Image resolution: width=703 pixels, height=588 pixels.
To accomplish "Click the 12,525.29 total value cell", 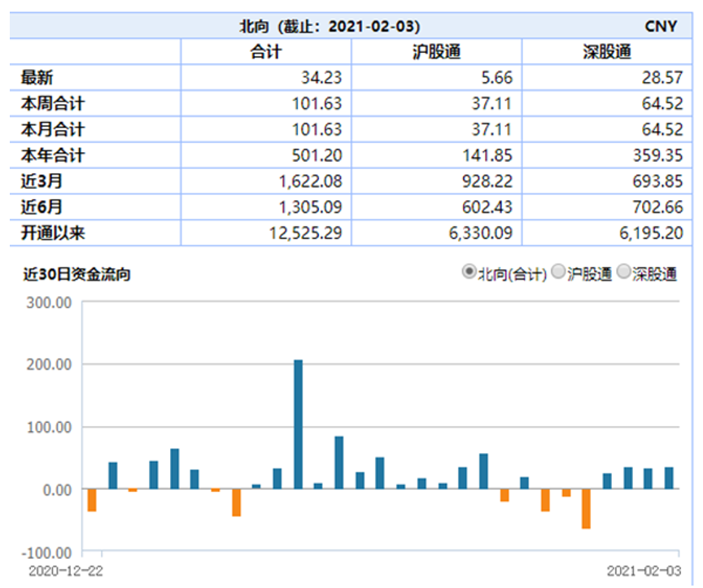I will (309, 233).
